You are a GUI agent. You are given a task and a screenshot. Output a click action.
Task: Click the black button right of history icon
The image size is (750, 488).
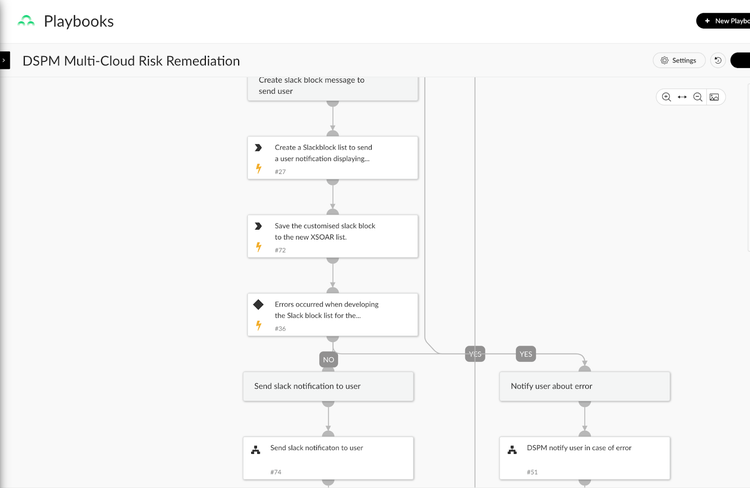(740, 60)
